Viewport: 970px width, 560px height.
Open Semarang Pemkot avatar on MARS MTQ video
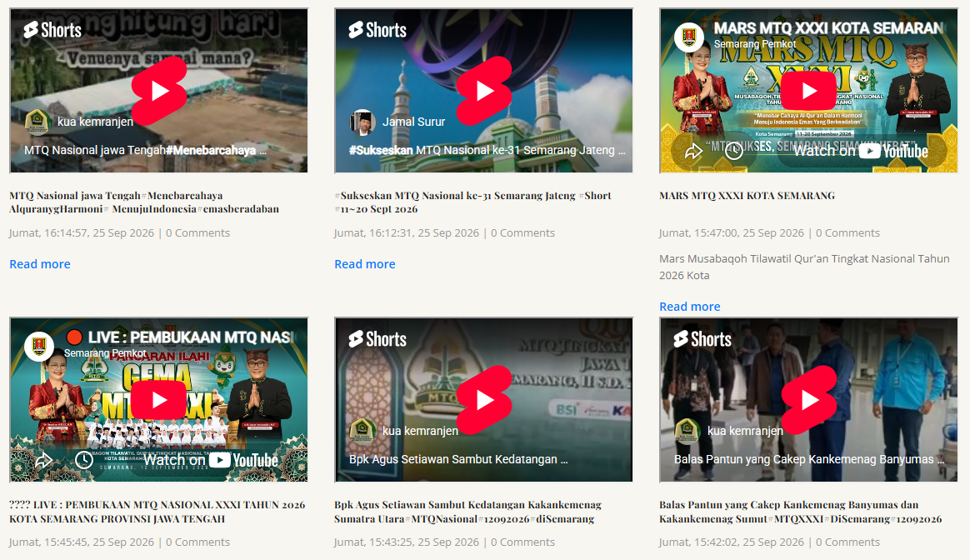click(x=688, y=37)
